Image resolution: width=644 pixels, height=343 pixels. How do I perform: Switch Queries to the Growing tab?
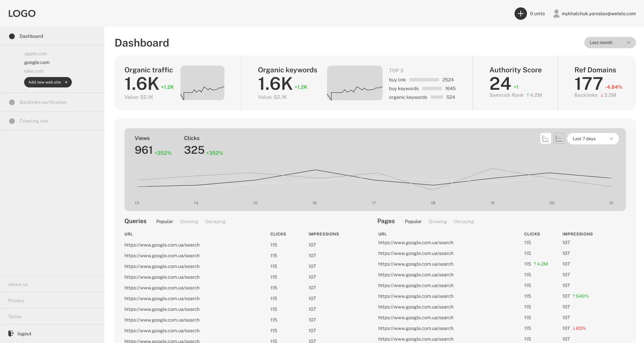[x=189, y=222]
